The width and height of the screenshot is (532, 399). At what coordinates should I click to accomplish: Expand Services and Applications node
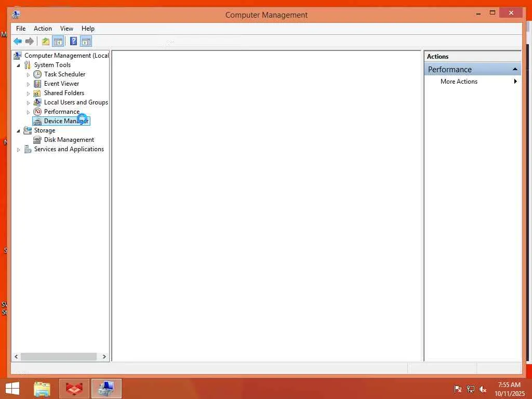tap(18, 150)
